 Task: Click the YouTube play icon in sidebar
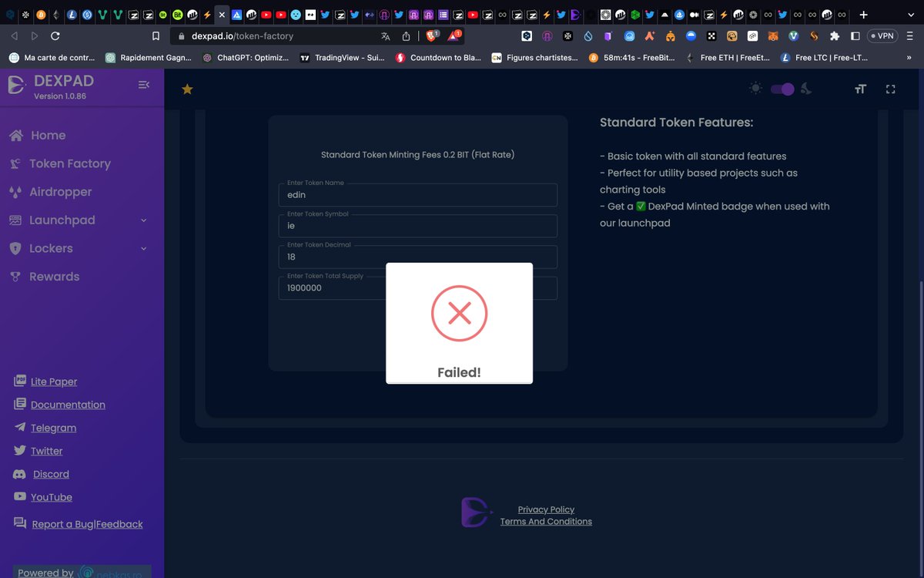(19, 497)
